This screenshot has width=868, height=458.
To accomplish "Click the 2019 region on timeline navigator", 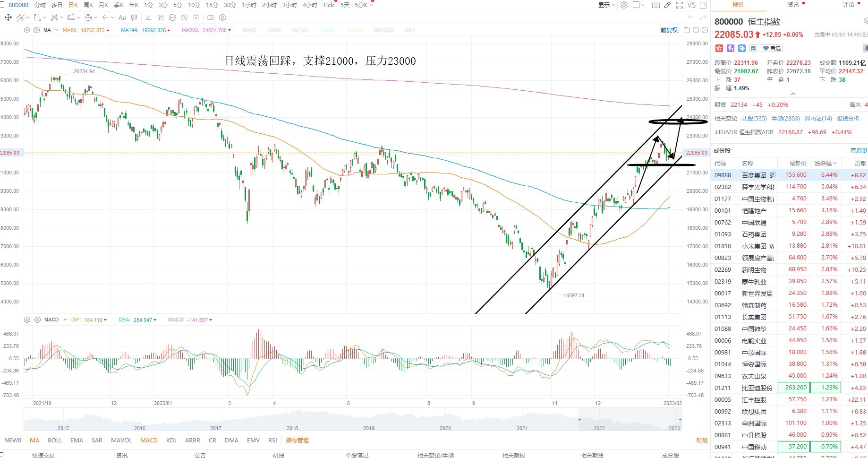I will coord(368,428).
